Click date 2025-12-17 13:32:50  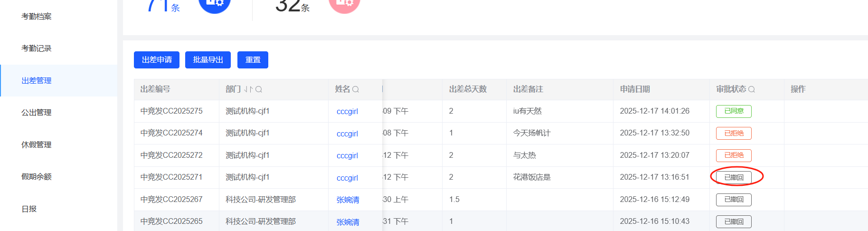pos(654,133)
